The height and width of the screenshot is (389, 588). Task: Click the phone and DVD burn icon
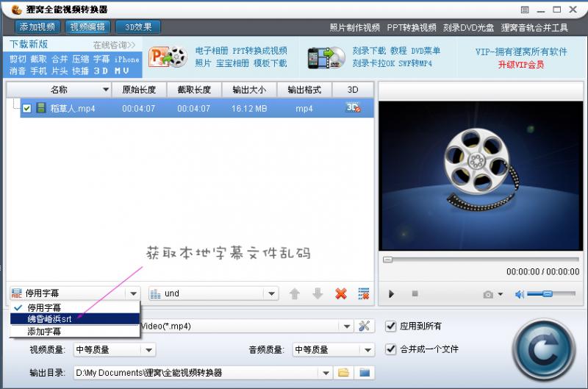pyautogui.click(x=326, y=58)
